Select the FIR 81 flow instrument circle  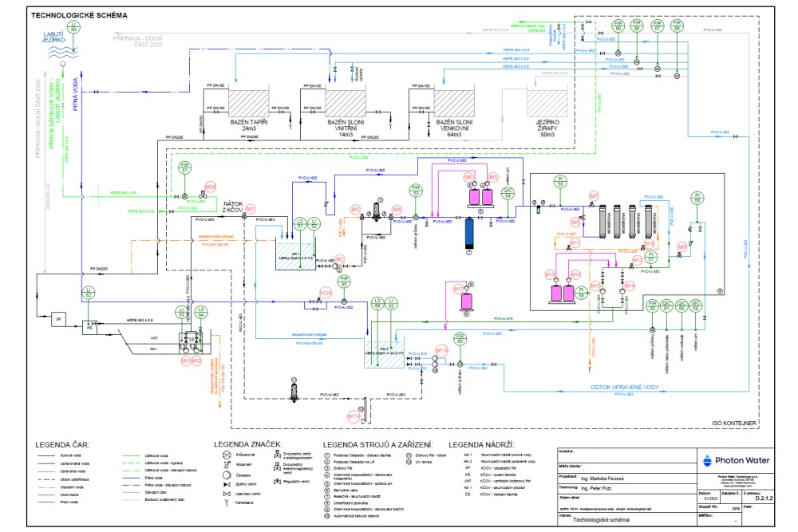click(185, 168)
